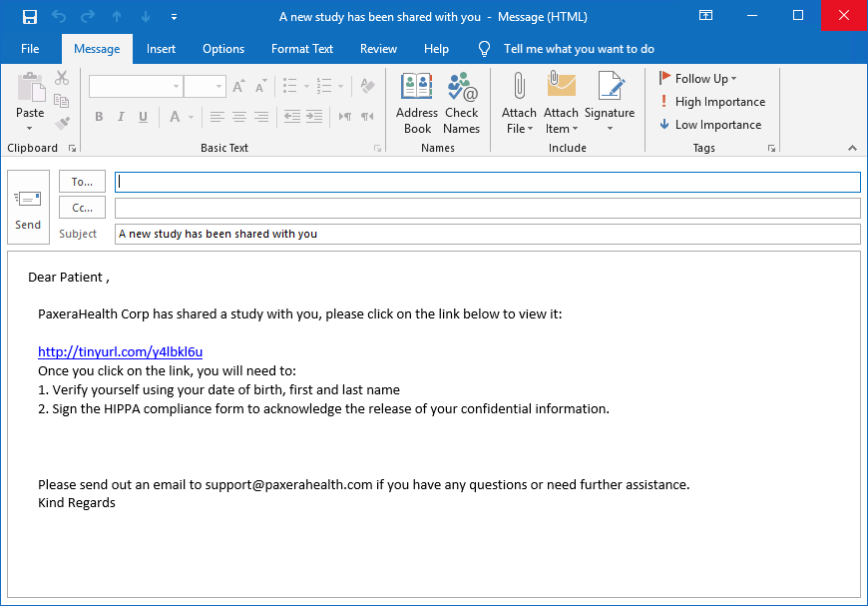
Task: Toggle High Importance for the message
Action: (711, 102)
